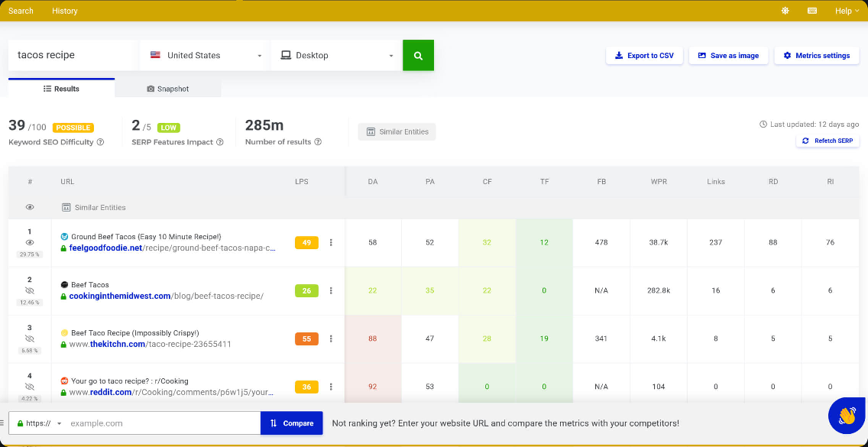Click the Refetch SERP button
The image size is (868, 447).
(828, 141)
